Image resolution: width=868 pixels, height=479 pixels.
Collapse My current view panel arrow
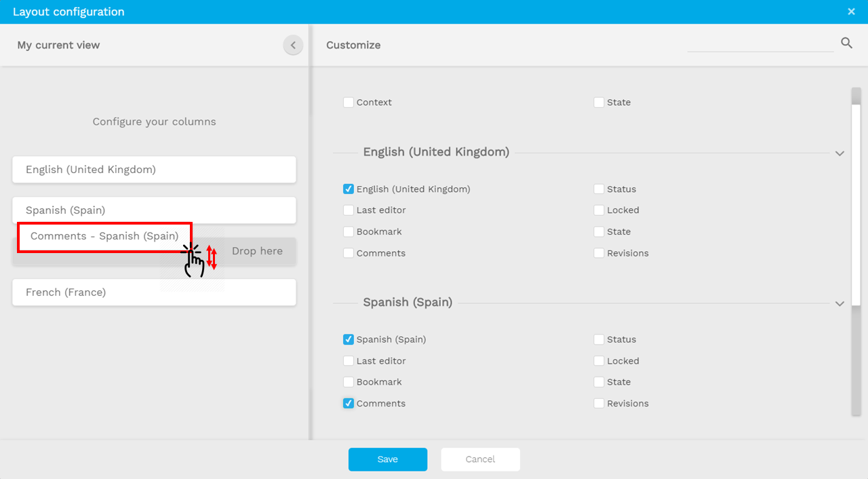(293, 45)
